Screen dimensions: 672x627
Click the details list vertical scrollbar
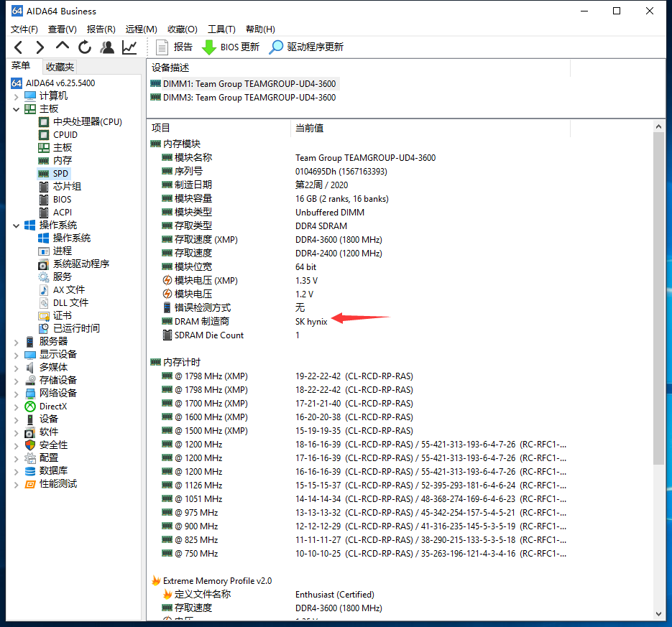(x=659, y=302)
